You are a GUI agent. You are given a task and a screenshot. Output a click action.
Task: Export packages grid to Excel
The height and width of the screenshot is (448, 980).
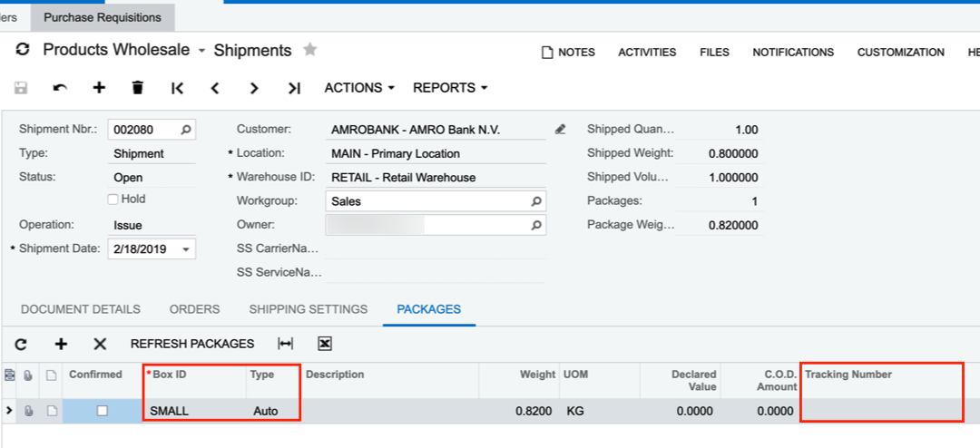pyautogui.click(x=325, y=344)
